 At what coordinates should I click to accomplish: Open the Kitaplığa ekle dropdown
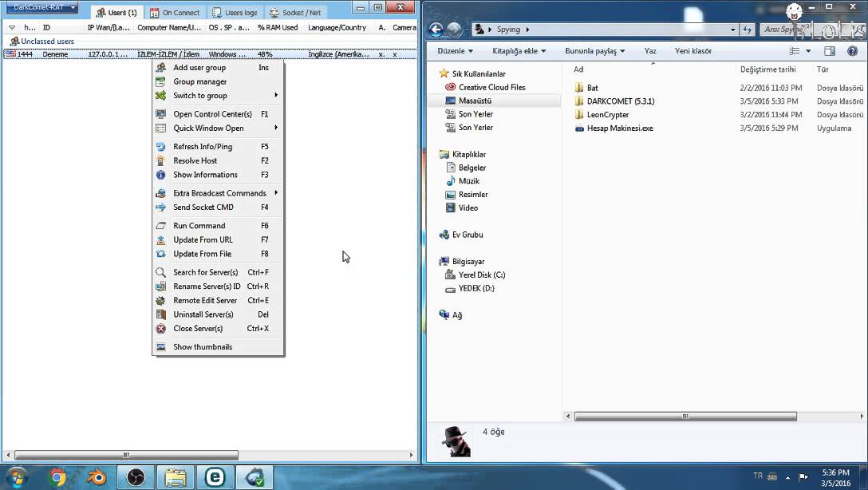[x=519, y=51]
